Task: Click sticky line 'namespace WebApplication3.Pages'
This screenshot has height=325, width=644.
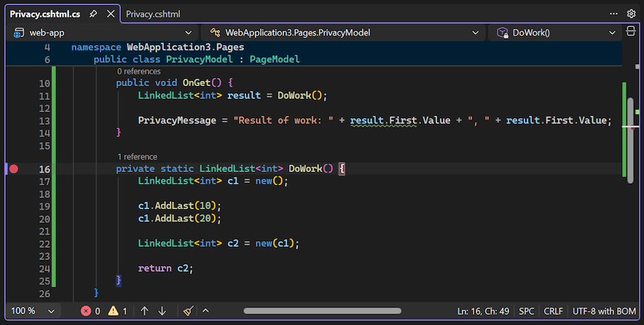Action: pyautogui.click(x=157, y=47)
